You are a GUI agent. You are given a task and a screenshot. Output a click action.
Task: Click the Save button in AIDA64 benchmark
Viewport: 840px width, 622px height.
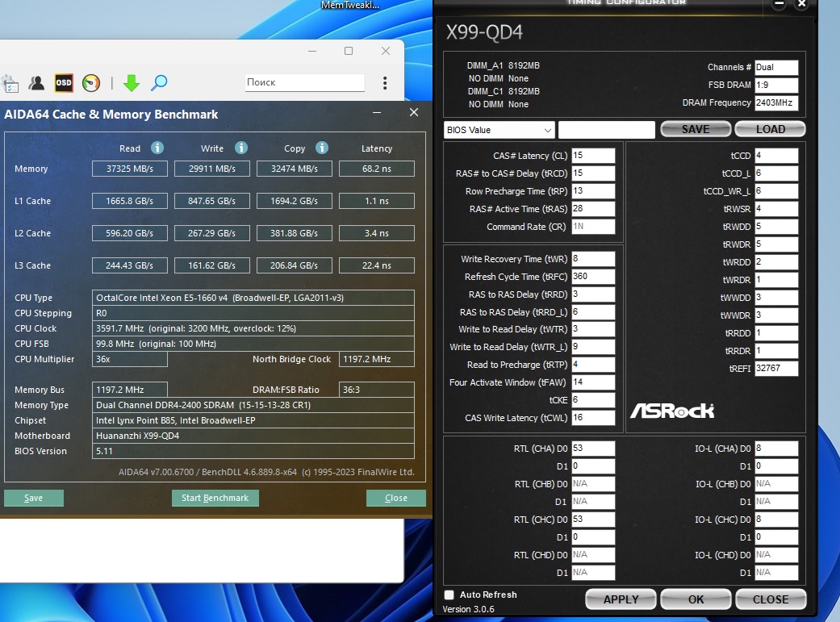click(x=33, y=498)
